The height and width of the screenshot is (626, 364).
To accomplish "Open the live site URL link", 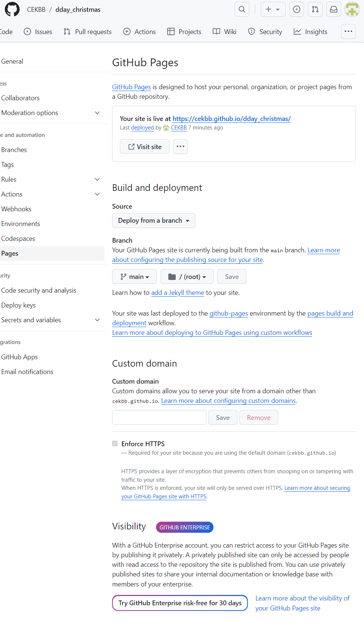I will coord(232,119).
